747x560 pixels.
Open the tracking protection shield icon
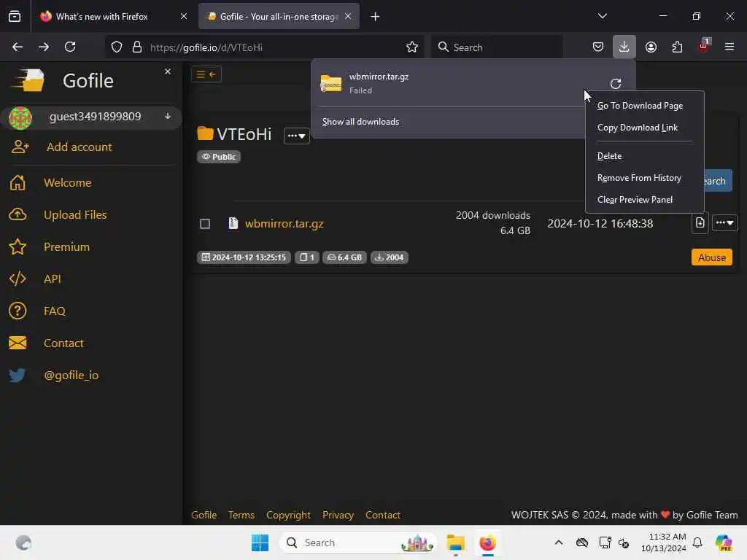[117, 47]
